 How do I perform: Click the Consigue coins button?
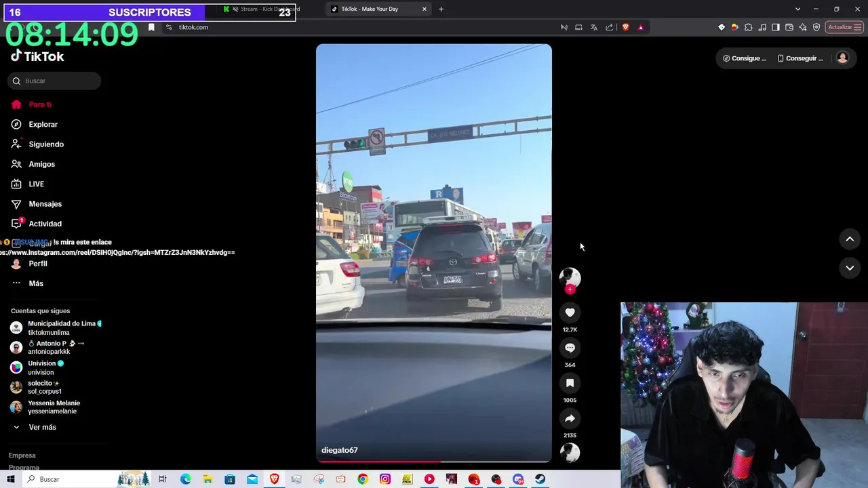pyautogui.click(x=744, y=58)
